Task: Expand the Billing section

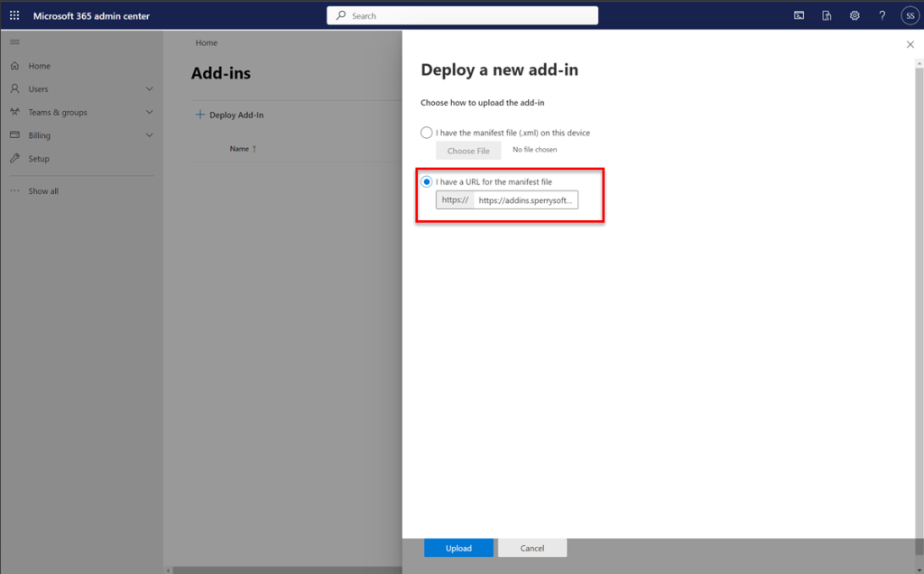Action: (x=150, y=134)
